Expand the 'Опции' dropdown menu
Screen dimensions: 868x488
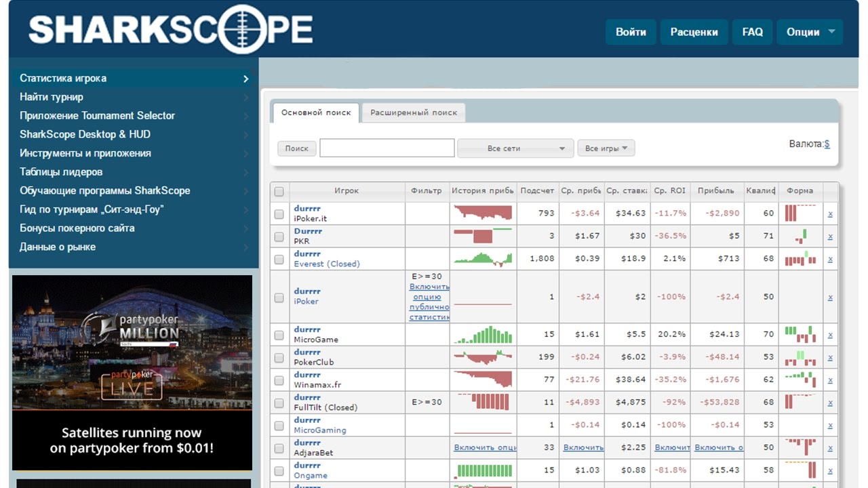[810, 32]
